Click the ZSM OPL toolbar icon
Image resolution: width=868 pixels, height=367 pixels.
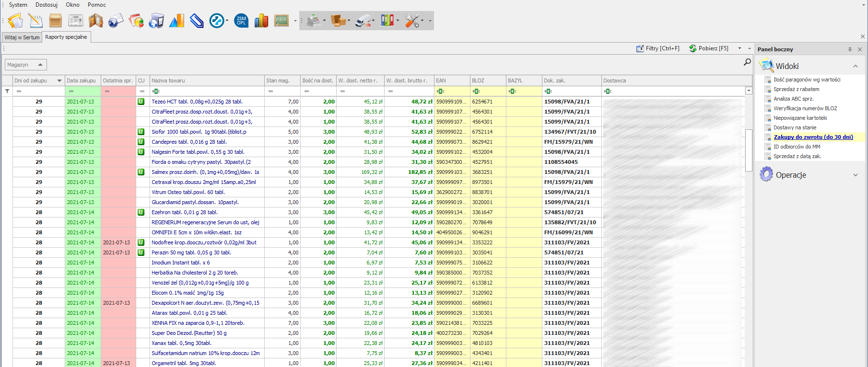tap(241, 21)
